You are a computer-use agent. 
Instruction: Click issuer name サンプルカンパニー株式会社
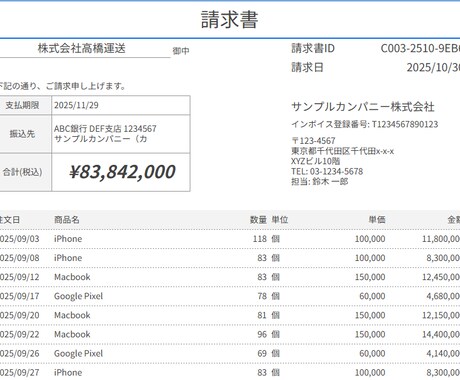[x=363, y=107]
